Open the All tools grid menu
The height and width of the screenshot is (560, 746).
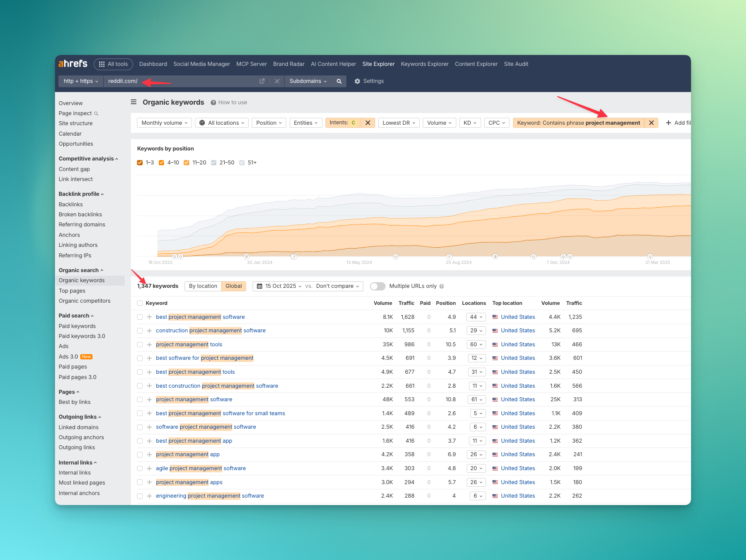(x=113, y=64)
